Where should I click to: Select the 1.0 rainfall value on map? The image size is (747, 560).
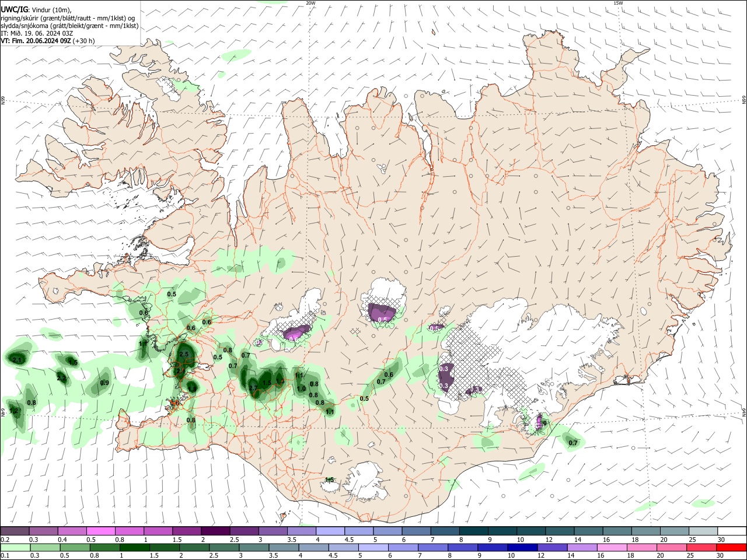301,388
